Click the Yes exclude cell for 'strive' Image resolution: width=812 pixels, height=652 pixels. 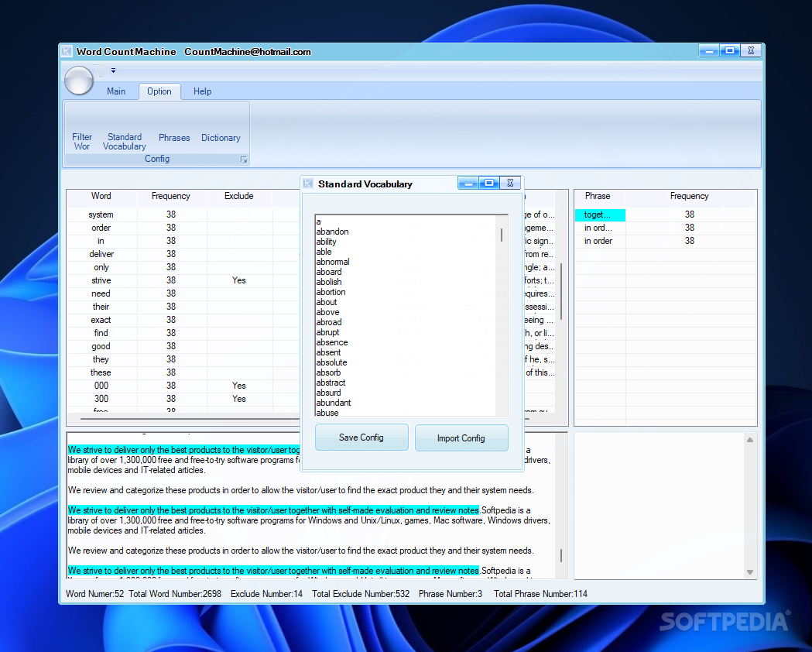click(x=238, y=280)
